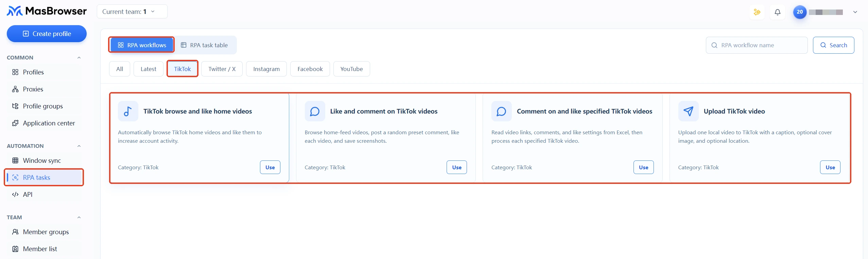Use TikTok browse and like home videos workflow
Viewport: 868px width, 259px height.
(x=270, y=167)
